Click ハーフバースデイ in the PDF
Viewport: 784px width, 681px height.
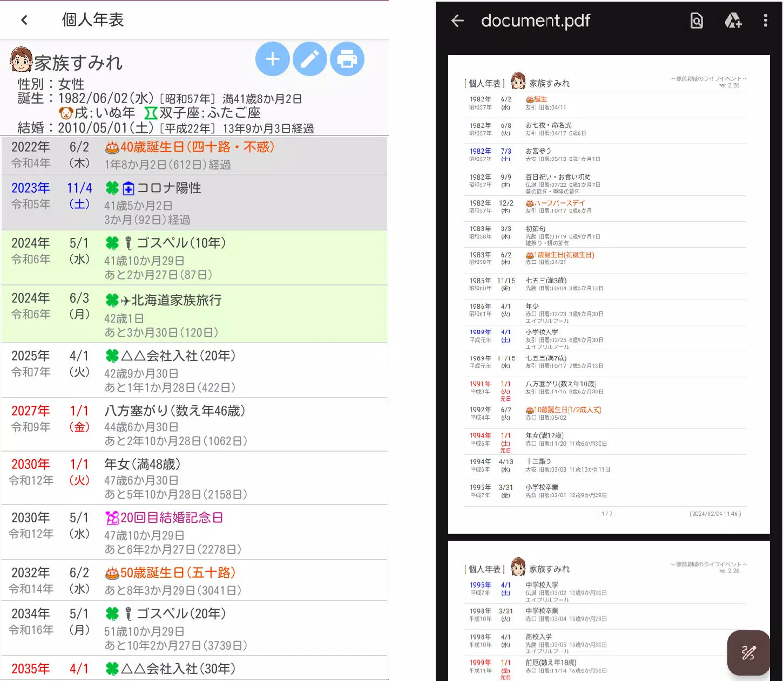(x=559, y=203)
